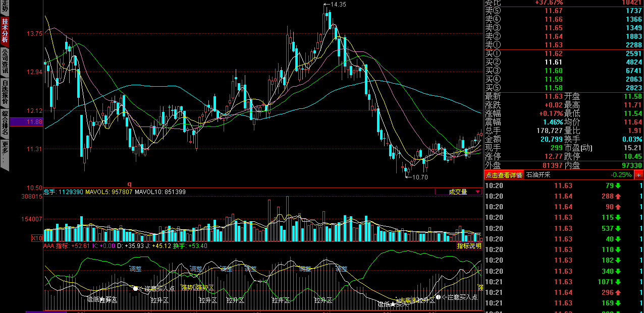Click the 卖③ price 11.65
Image resolution: width=644 pixels, height=313 pixels.
pos(554,28)
